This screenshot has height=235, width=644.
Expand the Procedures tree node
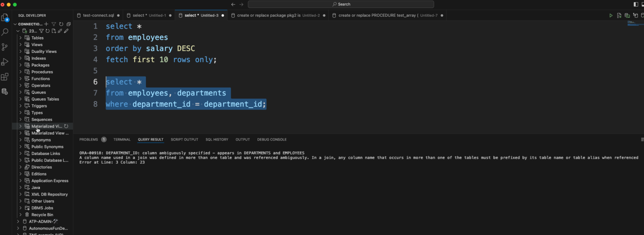21,72
